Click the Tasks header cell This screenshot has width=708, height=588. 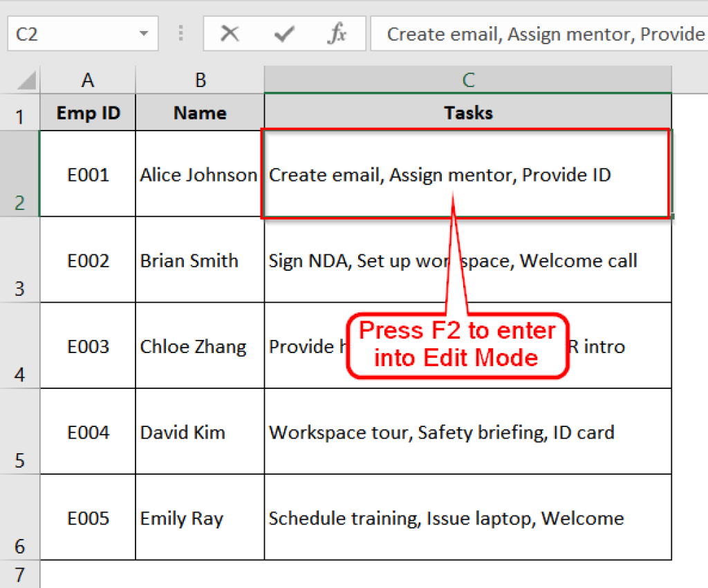[467, 112]
